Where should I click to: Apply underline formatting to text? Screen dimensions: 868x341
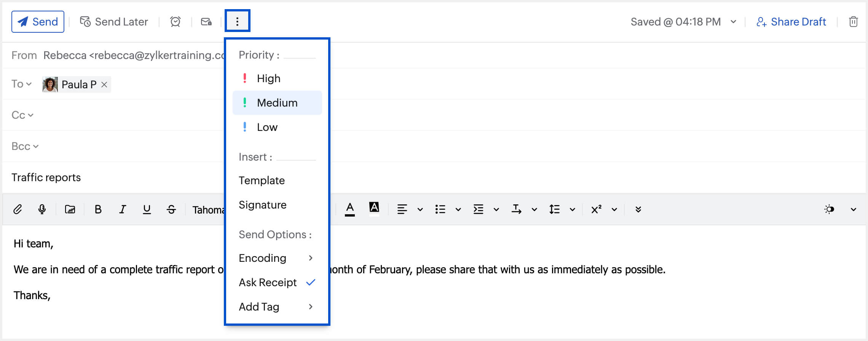147,209
